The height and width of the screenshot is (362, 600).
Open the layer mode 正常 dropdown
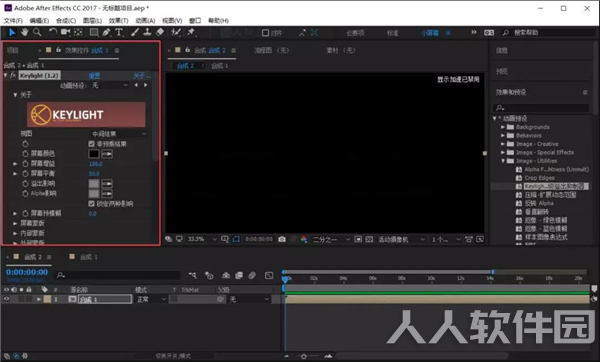(151, 299)
